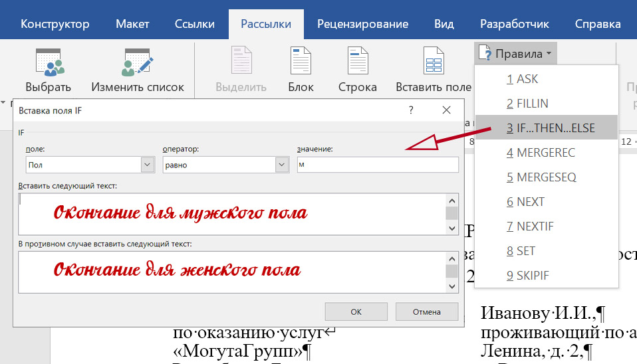Click the Выбрать recipients icon
637x364 pixels.
[x=49, y=62]
